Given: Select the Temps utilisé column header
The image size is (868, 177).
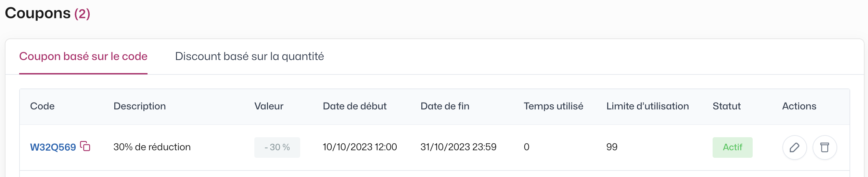Looking at the screenshot, I should point(553,106).
